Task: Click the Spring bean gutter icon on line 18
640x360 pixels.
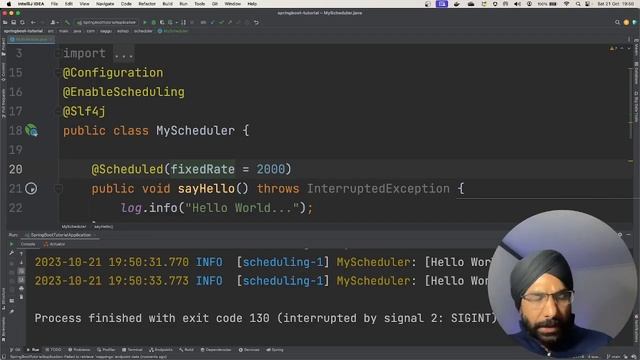Action: (31, 131)
